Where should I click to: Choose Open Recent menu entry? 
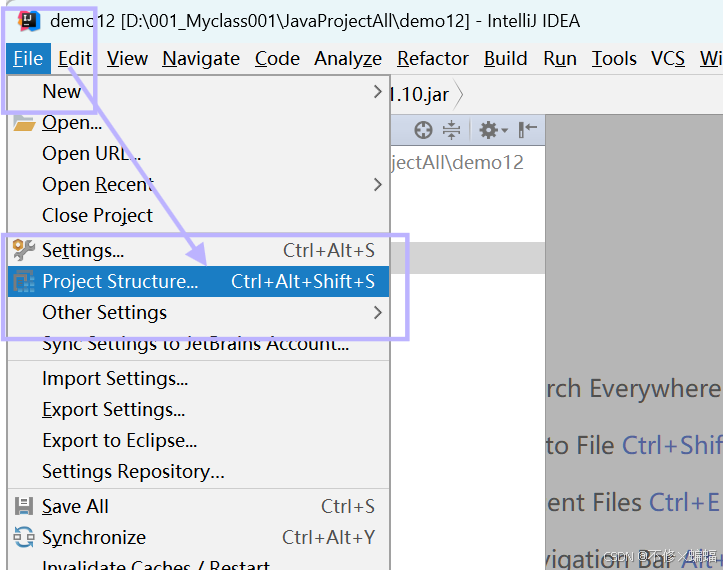[x=198, y=184]
